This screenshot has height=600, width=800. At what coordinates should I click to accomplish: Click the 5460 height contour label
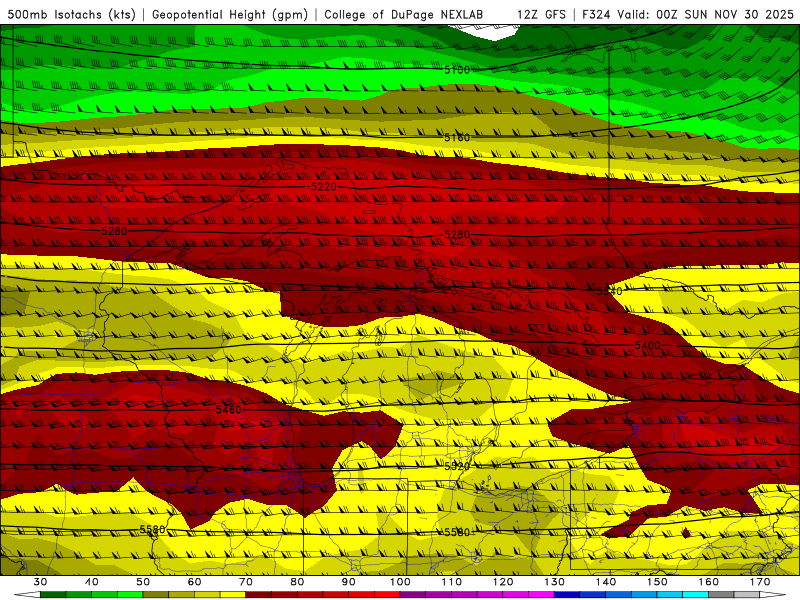(x=229, y=410)
